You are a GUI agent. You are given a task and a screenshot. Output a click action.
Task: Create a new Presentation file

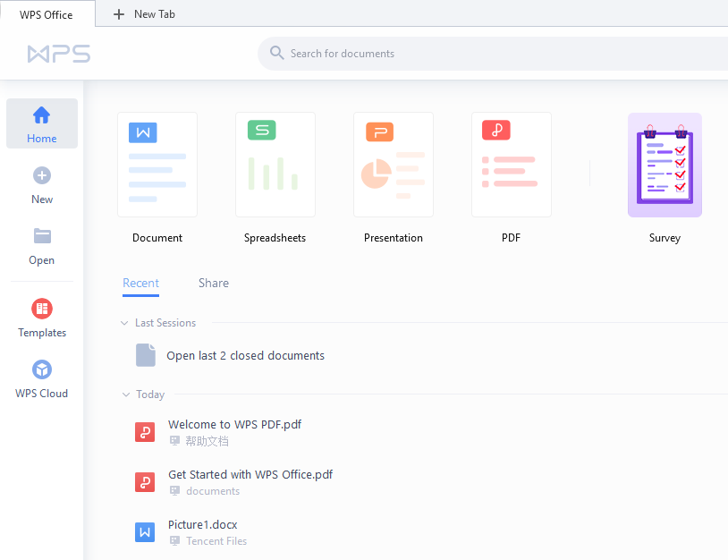point(394,165)
